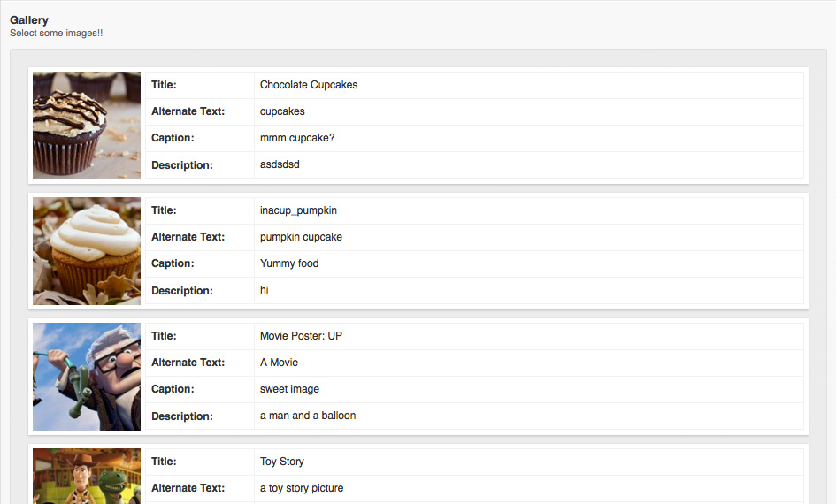This screenshot has width=836, height=504.
Task: Click the 'Chocolate Cupcakes' title value
Action: [309, 85]
